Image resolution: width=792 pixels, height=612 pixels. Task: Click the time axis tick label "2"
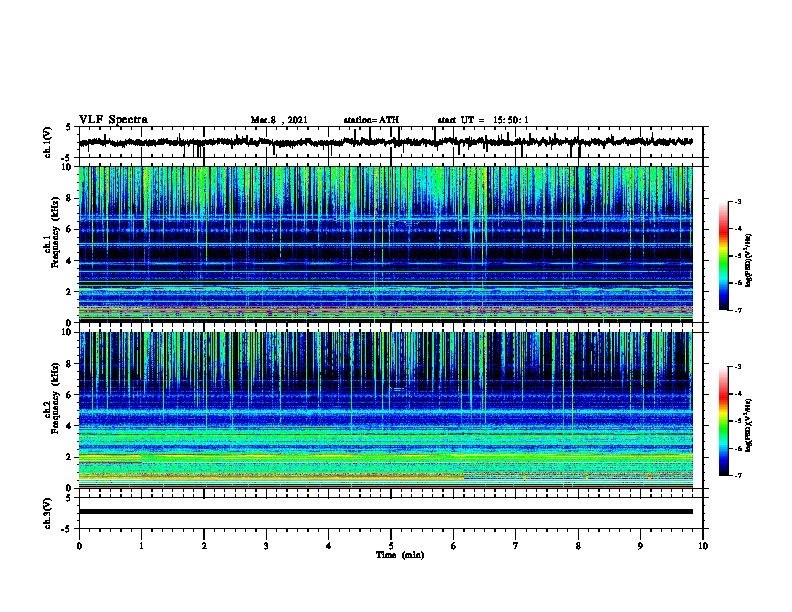[x=204, y=546]
